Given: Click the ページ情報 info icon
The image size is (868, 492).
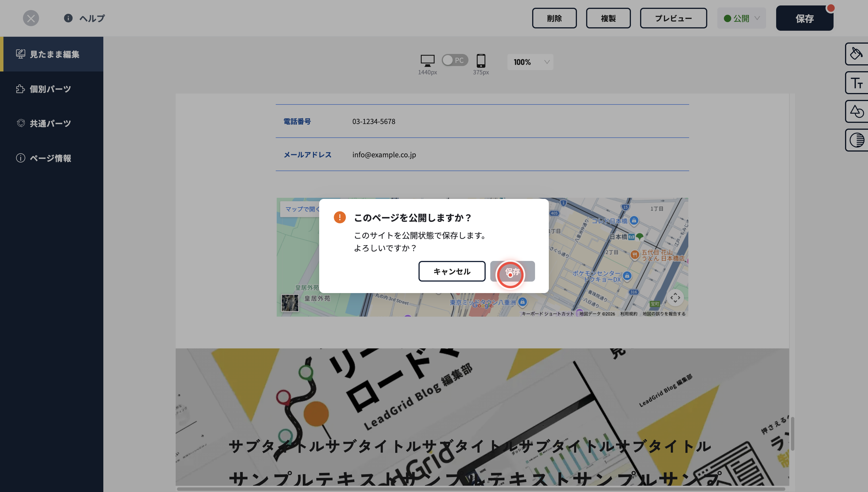Looking at the screenshot, I should 21,158.
